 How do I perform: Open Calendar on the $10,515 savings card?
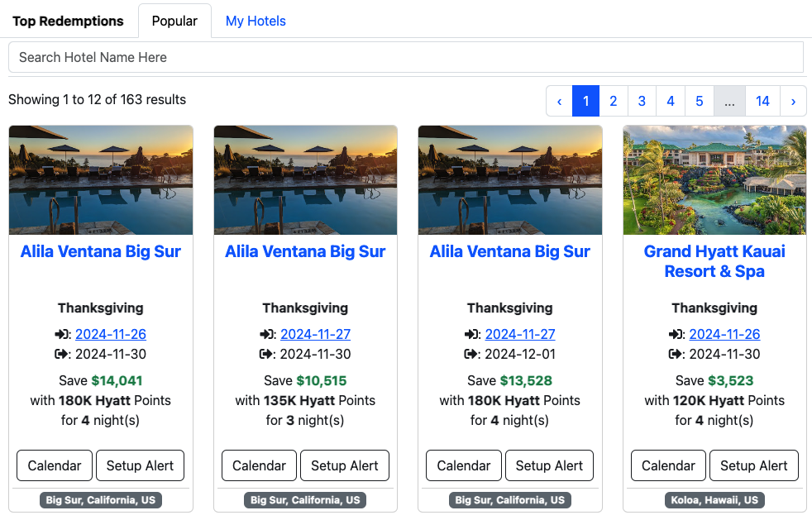coord(259,465)
